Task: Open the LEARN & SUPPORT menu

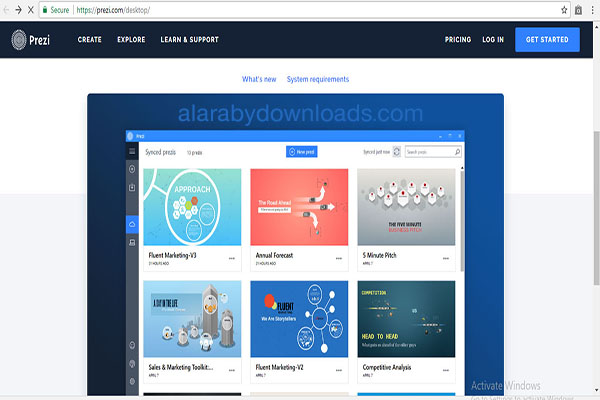Action: pyautogui.click(x=189, y=40)
